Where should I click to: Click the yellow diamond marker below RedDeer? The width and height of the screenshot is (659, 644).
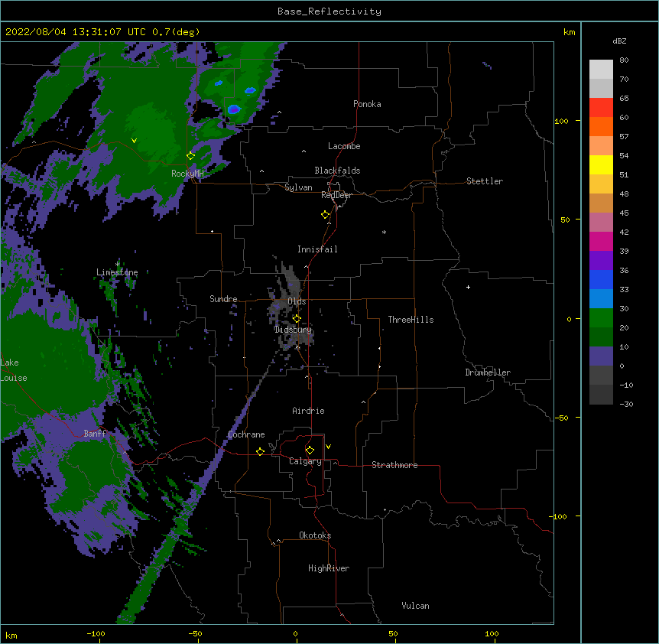pos(326,215)
